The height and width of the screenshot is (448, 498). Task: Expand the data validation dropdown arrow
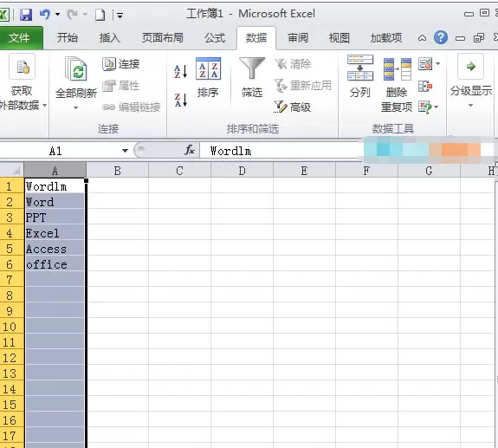click(438, 64)
